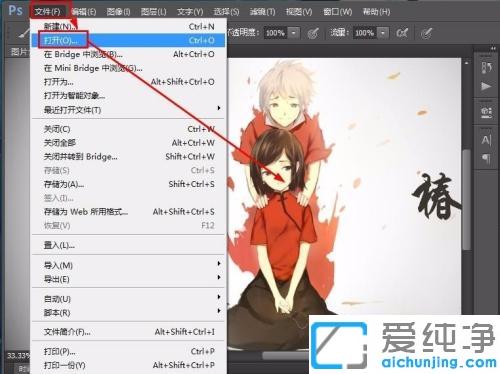The image size is (500, 374).
Task: Expand the 最近打开文件(T) submenu
Action: point(219,108)
